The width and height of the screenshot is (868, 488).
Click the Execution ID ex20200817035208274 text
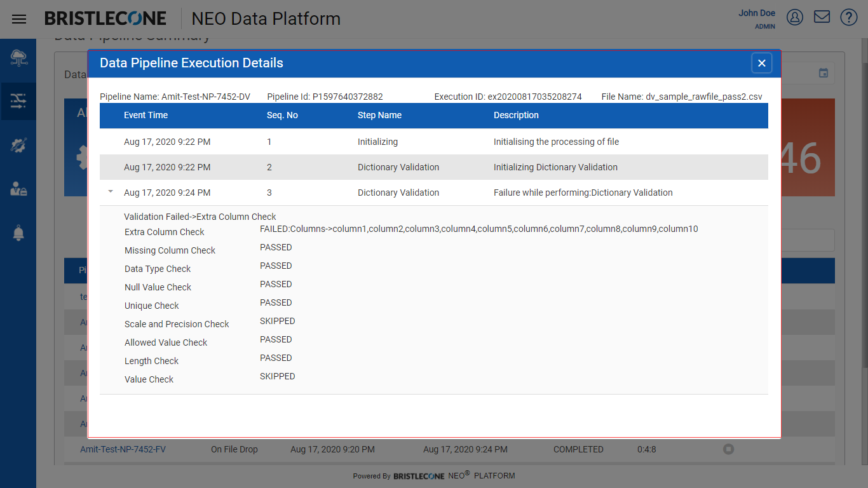click(x=508, y=97)
